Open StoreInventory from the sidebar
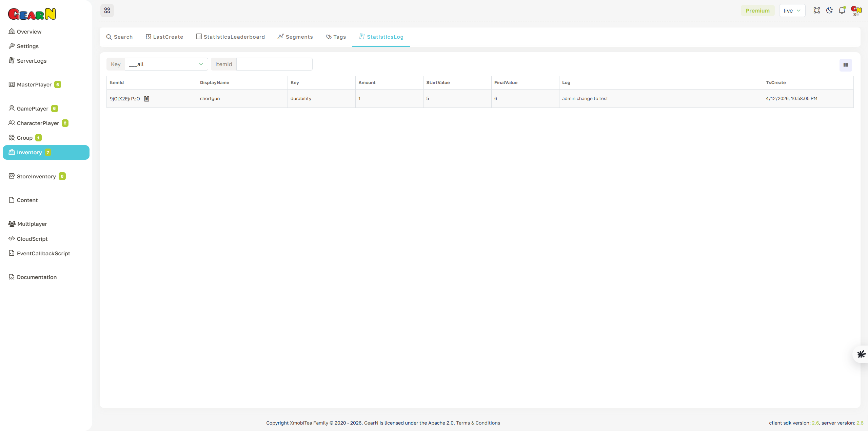The image size is (868, 431). [36, 176]
